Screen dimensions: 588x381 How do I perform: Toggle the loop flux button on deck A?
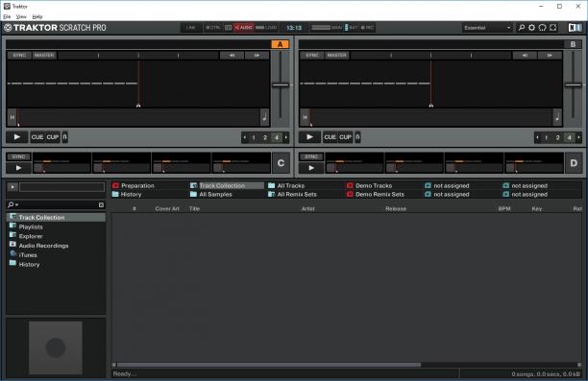[x=65, y=137]
